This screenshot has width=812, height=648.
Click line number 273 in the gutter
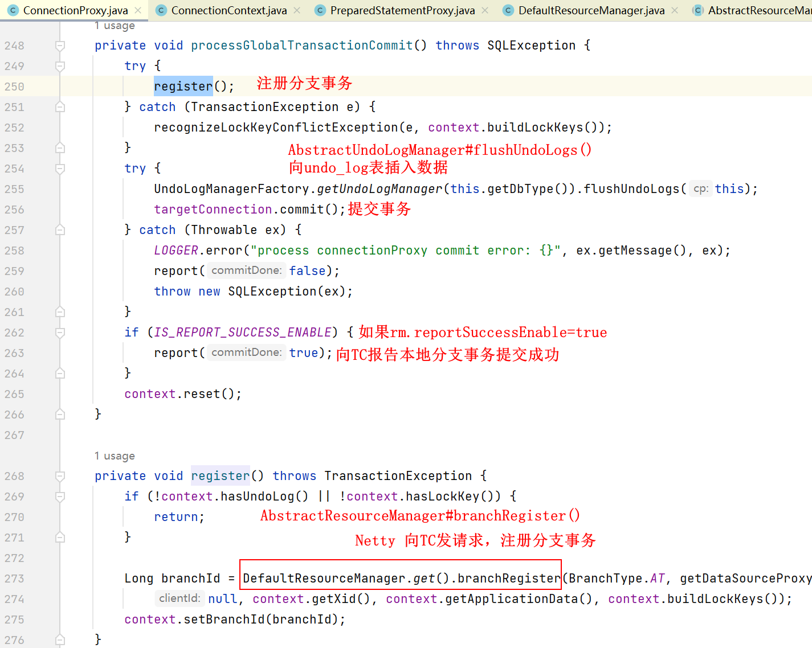15,579
